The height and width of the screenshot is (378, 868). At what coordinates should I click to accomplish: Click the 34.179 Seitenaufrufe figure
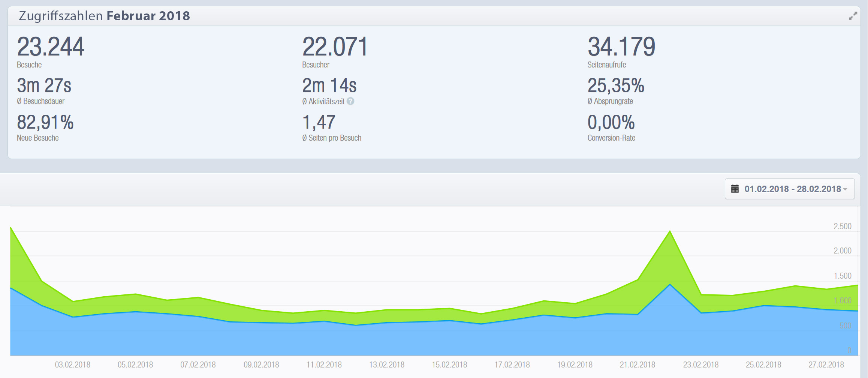621,47
